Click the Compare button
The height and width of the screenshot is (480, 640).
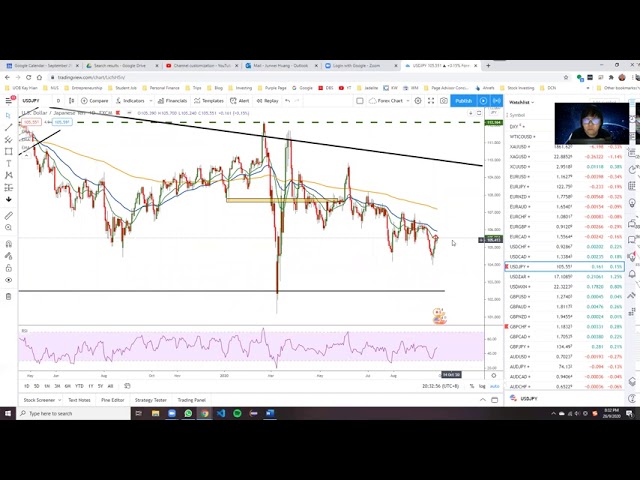pos(96,100)
